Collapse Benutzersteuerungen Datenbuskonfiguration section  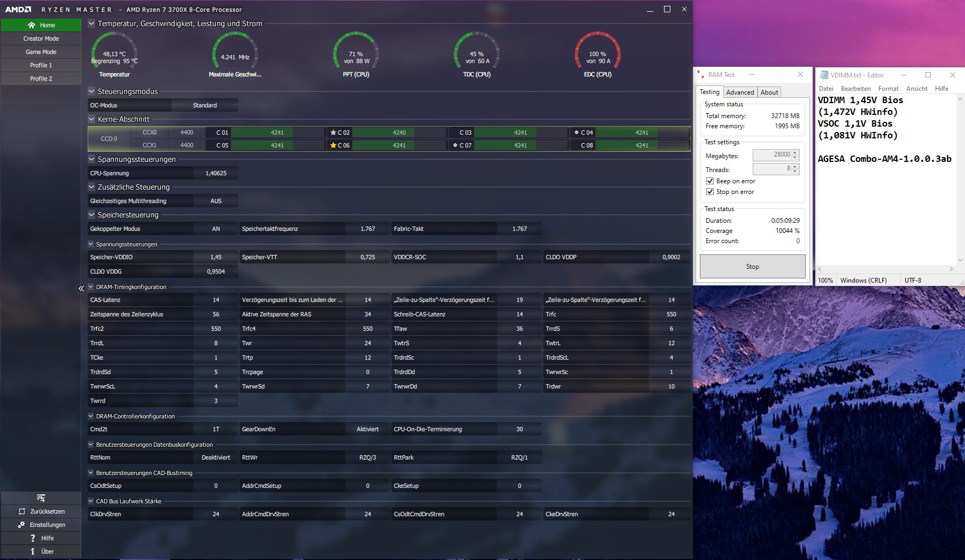(91, 445)
